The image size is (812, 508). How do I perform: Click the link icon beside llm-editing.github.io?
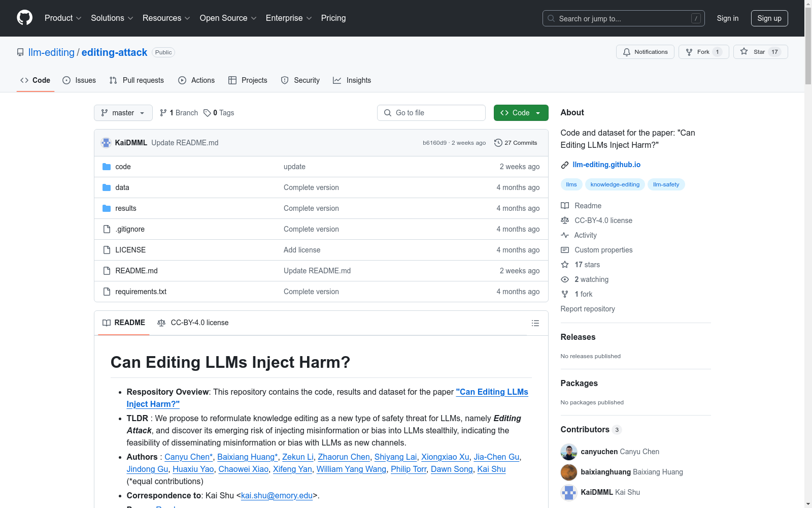565,165
